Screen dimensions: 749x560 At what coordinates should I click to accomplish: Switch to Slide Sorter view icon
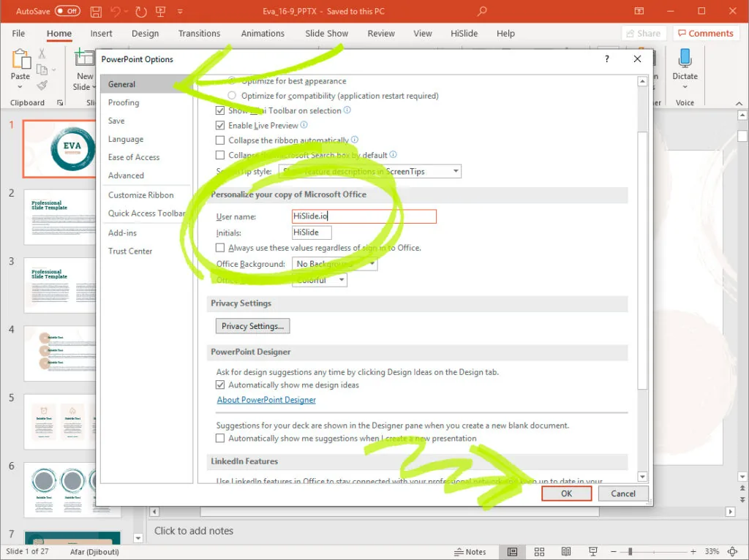click(539, 552)
